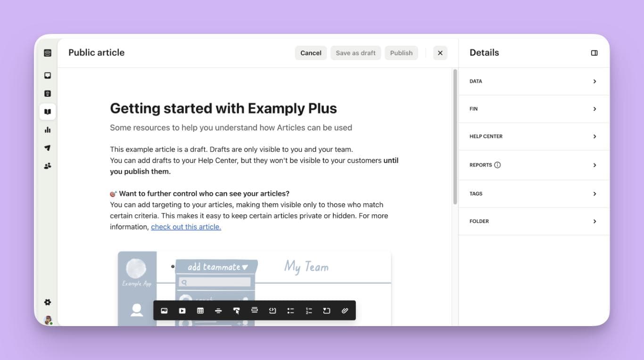This screenshot has width=644, height=360.
Task: Insert a code block in the article
Action: tap(272, 311)
